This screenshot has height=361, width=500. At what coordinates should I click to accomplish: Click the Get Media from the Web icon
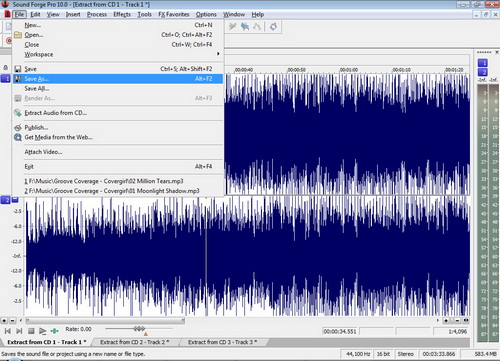[x=18, y=137]
